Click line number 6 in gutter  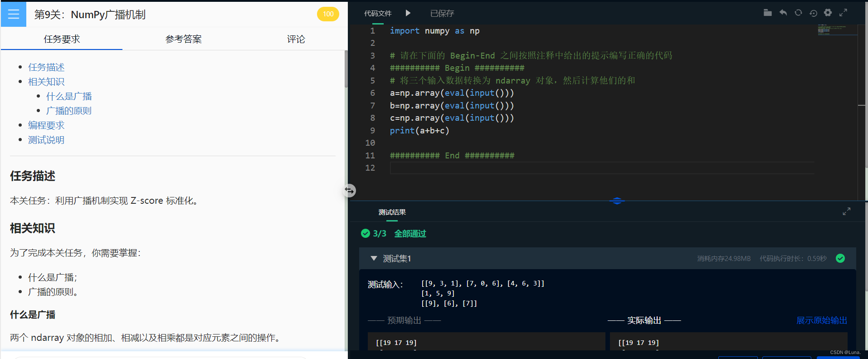(373, 93)
